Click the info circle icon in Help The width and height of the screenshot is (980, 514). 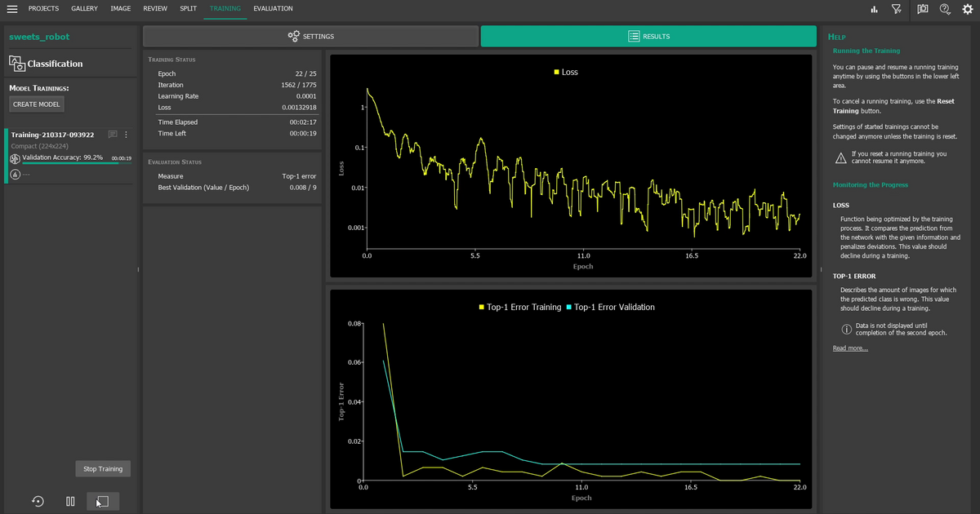pos(847,330)
